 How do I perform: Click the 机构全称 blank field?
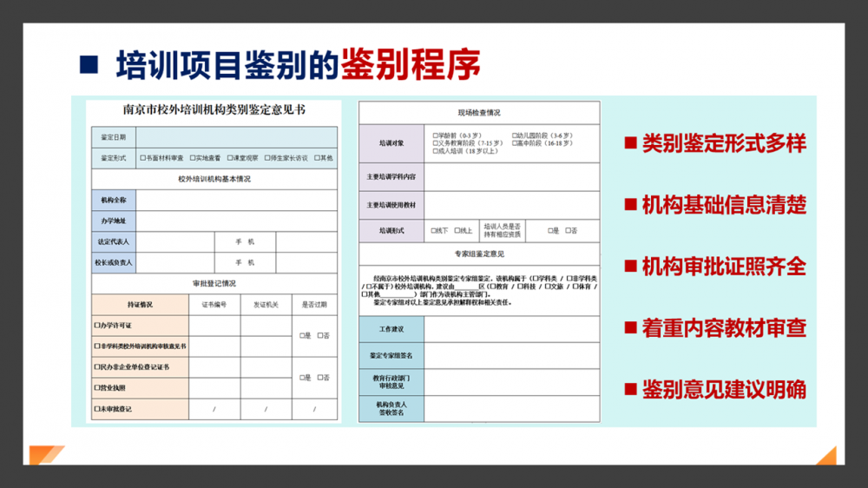click(x=236, y=201)
